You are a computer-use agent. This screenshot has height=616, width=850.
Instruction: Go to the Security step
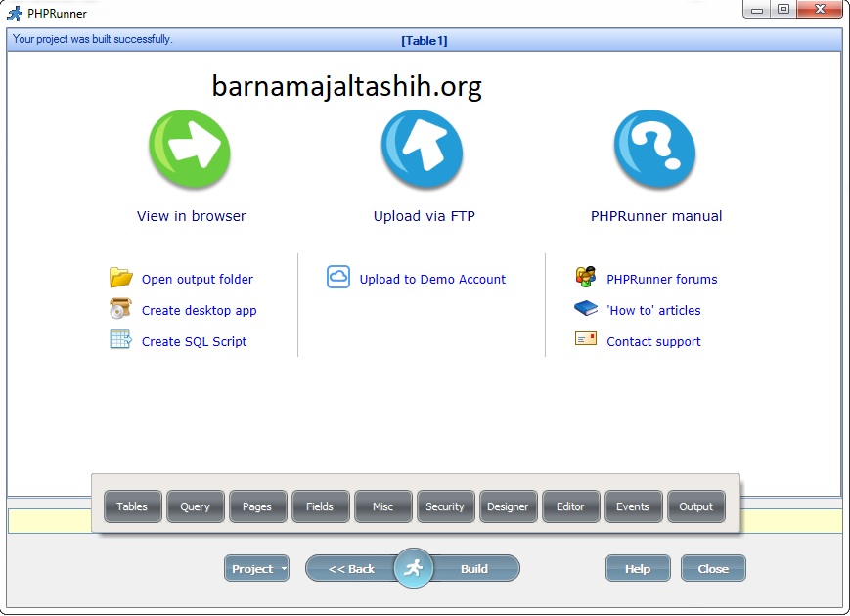click(446, 506)
